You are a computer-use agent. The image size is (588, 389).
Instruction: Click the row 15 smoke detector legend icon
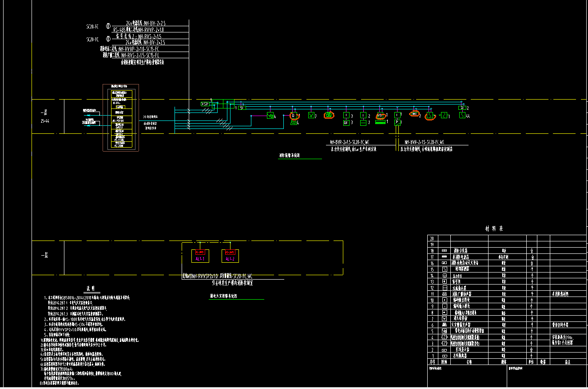point(445,269)
